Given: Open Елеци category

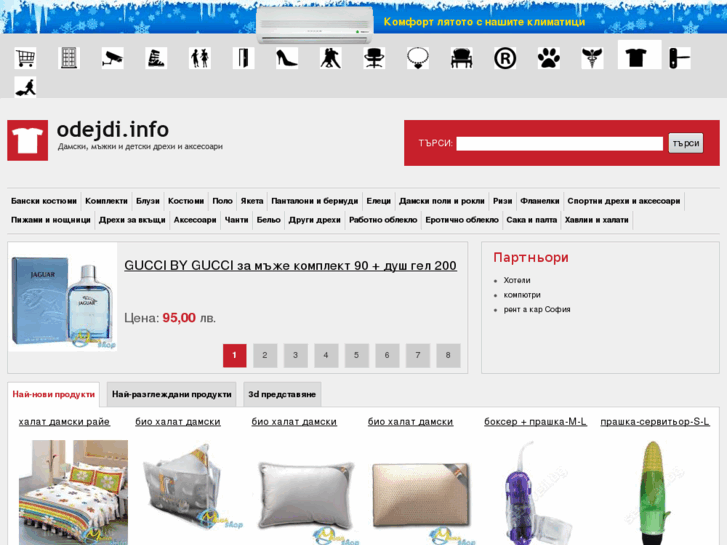Looking at the screenshot, I should click(378, 201).
